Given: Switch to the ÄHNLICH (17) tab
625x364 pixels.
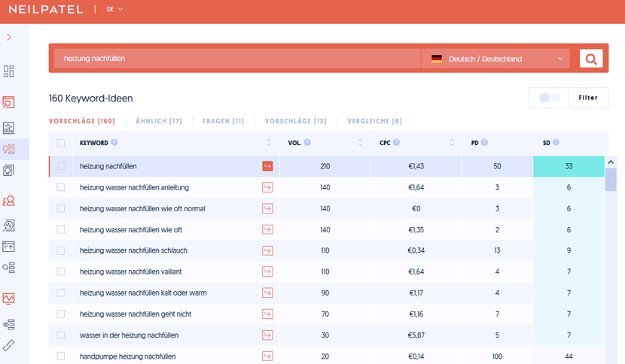Looking at the screenshot, I should pyautogui.click(x=159, y=121).
